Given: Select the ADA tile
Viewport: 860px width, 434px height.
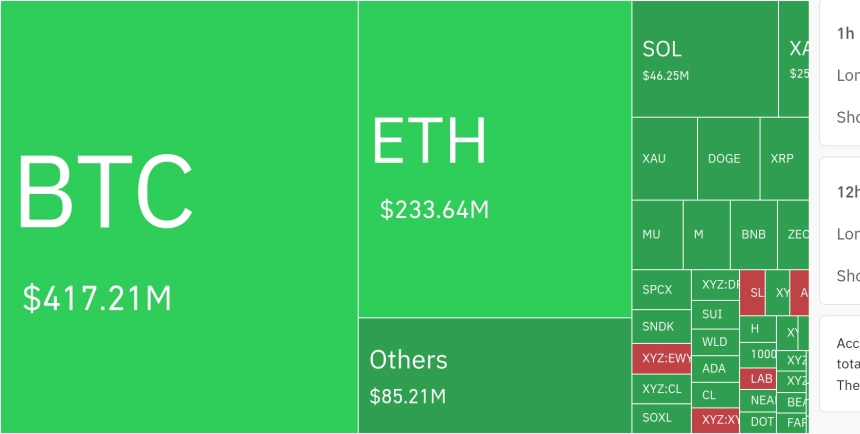Looking at the screenshot, I should [x=715, y=369].
